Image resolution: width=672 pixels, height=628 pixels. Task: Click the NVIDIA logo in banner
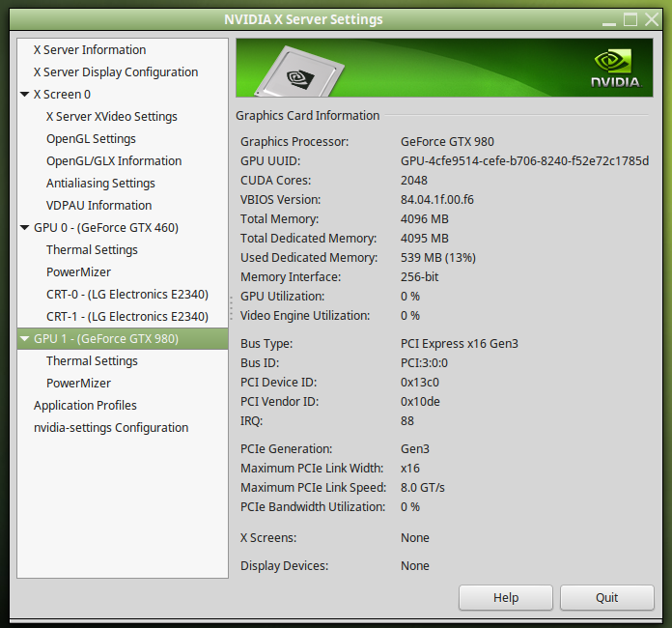click(616, 69)
